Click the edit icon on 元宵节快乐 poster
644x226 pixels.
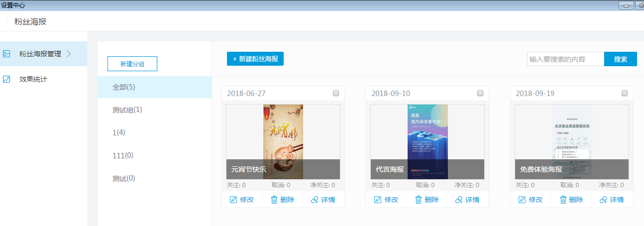tap(233, 200)
